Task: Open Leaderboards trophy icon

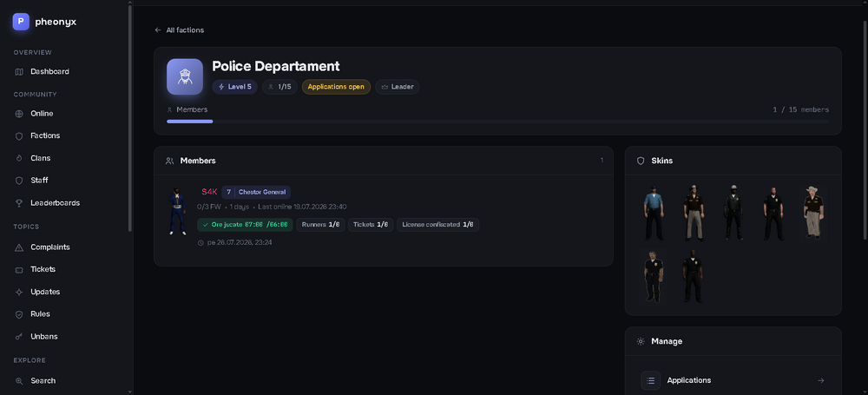Action: coord(19,203)
